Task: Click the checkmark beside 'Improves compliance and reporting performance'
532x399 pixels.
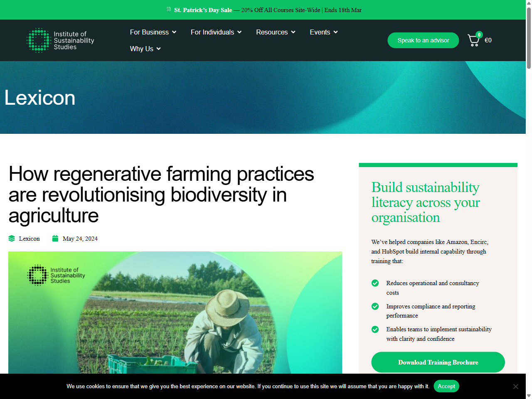Action: click(x=375, y=306)
